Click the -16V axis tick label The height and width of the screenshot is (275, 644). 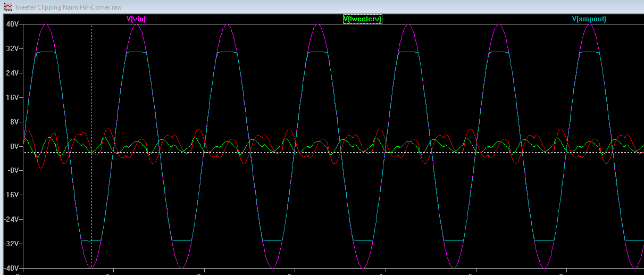coord(11,195)
